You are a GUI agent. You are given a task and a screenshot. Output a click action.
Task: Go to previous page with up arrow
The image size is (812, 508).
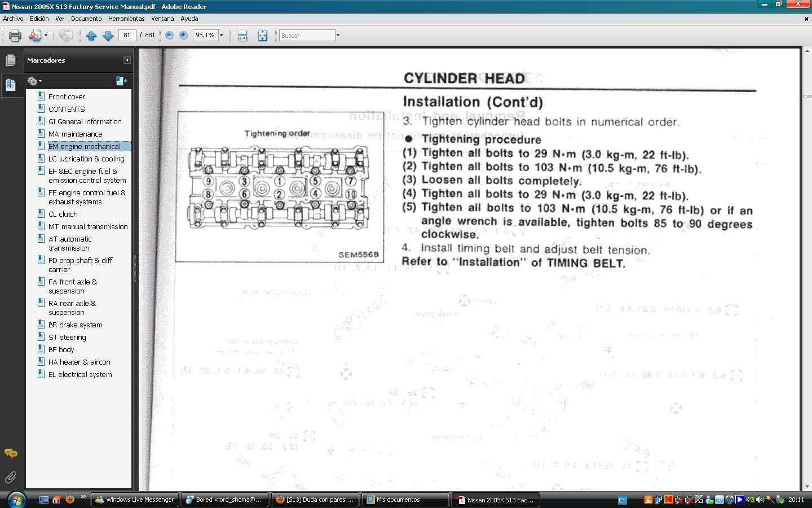91,36
